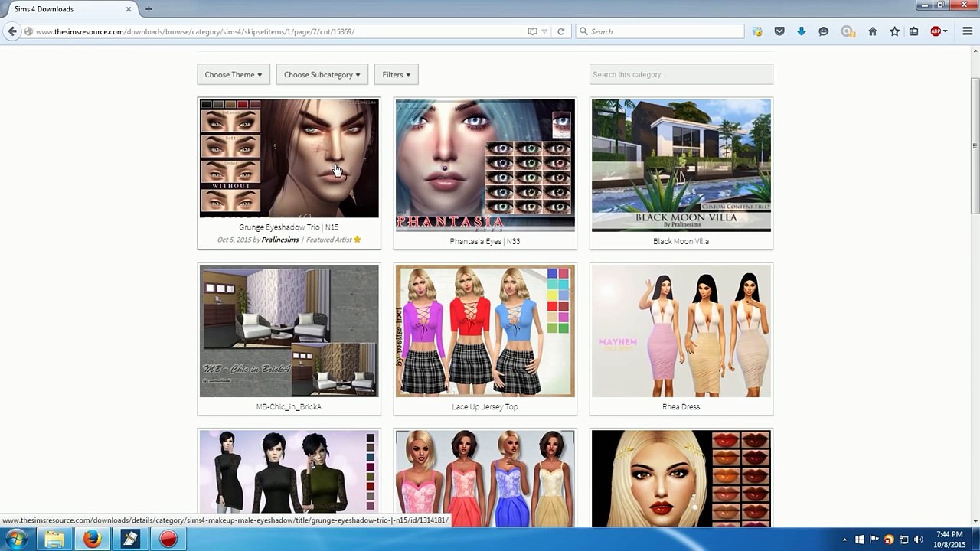Open the Pralinesims author link
The height and width of the screenshot is (551, 980).
[280, 240]
